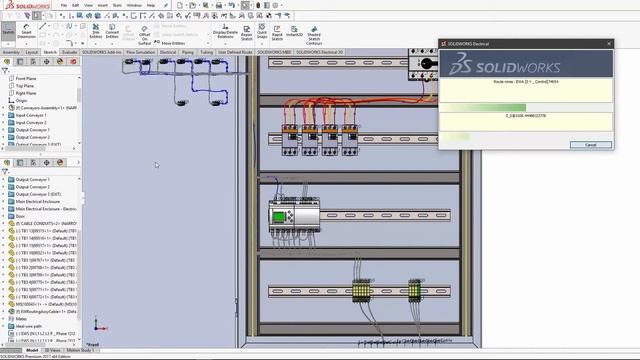This screenshot has height=360, width=640.
Task: Select the EWRoutingAssyCable component
Action: pos(42,311)
